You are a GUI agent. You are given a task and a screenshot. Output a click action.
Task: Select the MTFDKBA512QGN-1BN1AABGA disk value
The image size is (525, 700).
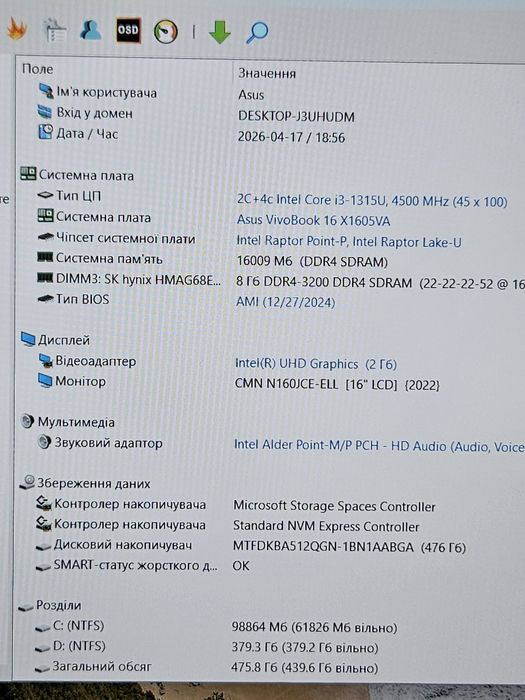pyautogui.click(x=349, y=547)
